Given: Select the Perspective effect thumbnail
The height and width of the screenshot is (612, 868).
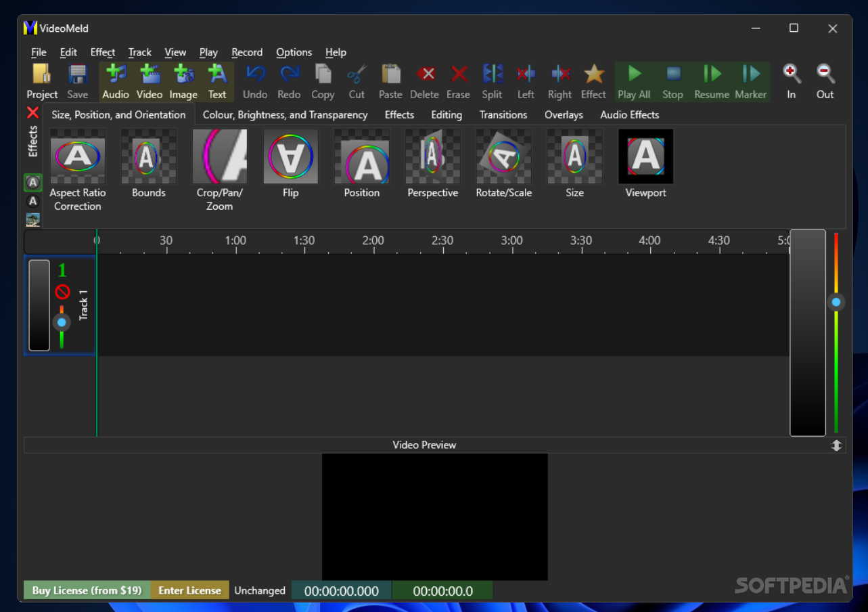Looking at the screenshot, I should point(433,156).
